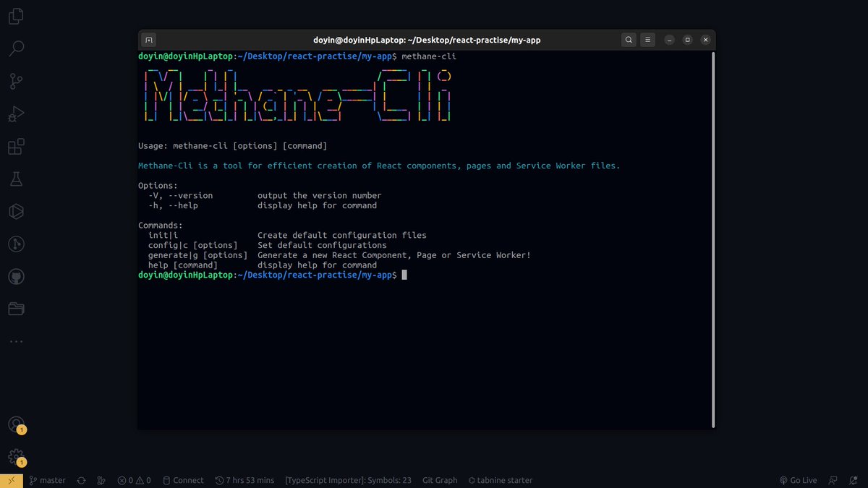
Task: Open the circled Git Graph branch icon view
Action: click(x=16, y=244)
